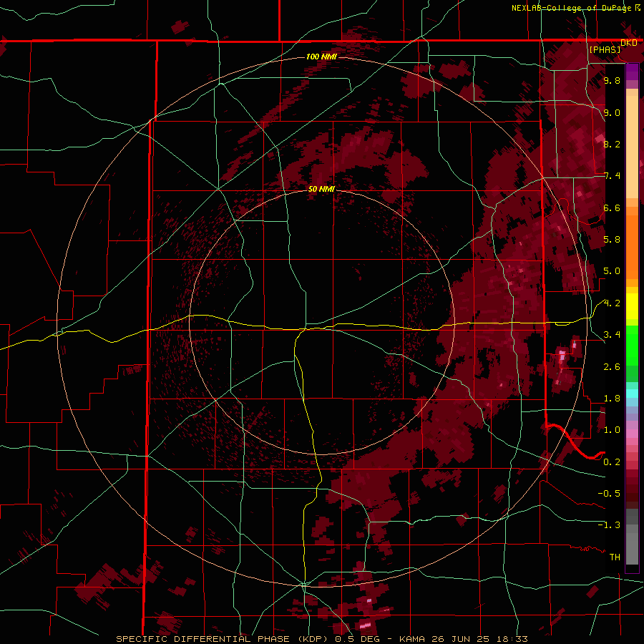Click the "0.5 DEG" elevation text in caption

pyautogui.click(x=358, y=639)
